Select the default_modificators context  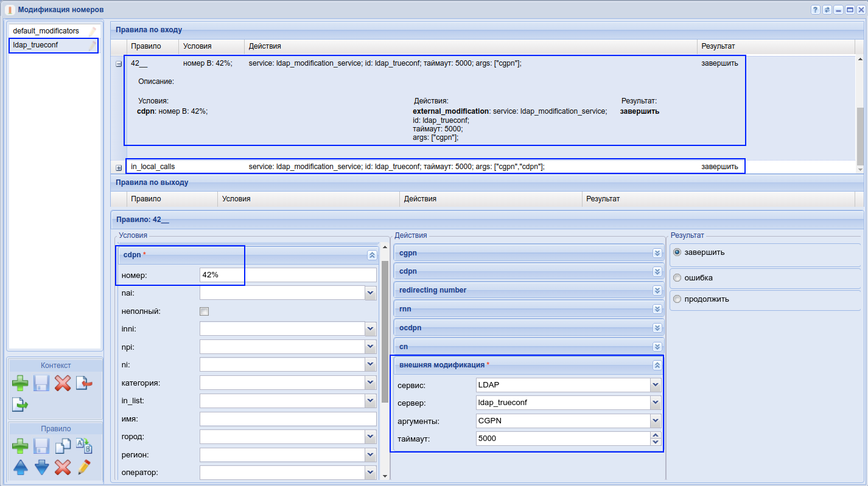46,31
